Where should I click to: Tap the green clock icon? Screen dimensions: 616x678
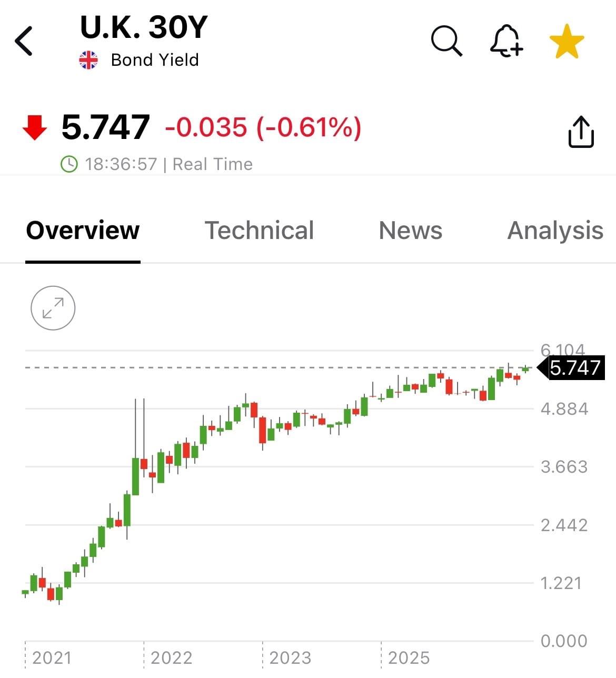pos(69,164)
